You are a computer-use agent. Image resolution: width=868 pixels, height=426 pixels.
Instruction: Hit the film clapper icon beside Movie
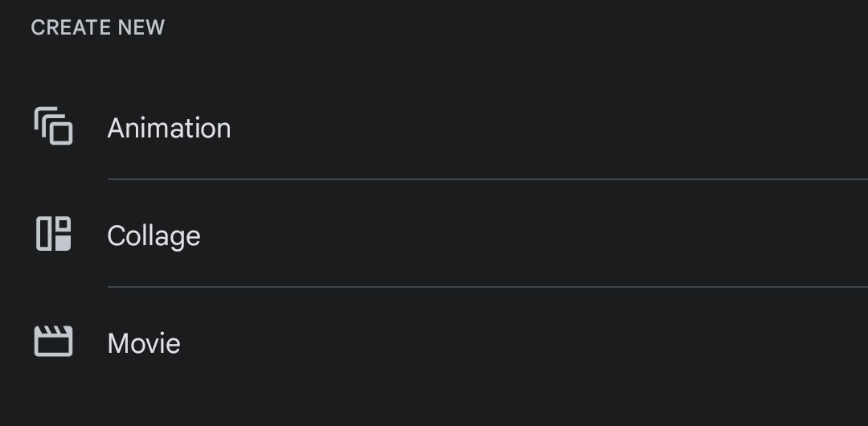tap(54, 342)
